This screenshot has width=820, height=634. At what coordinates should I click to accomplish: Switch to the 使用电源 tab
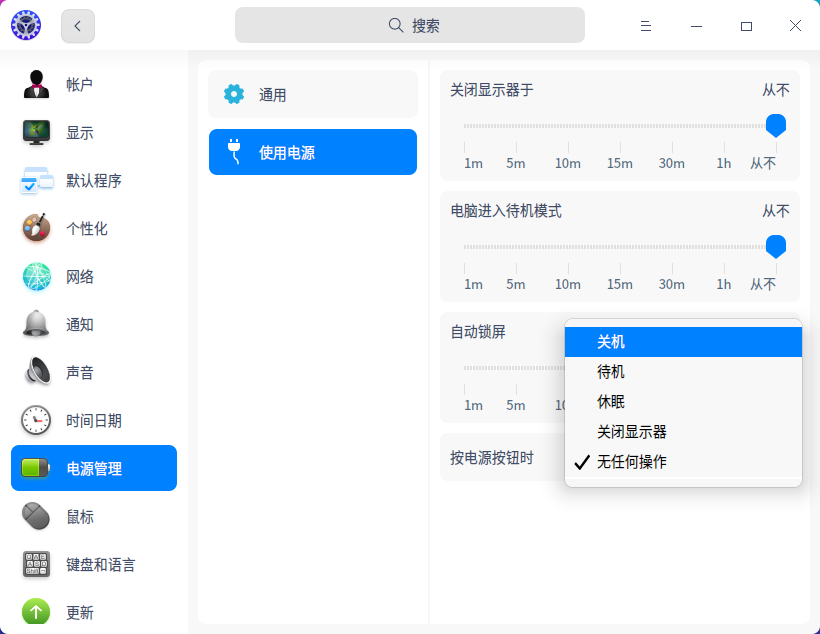[312, 152]
